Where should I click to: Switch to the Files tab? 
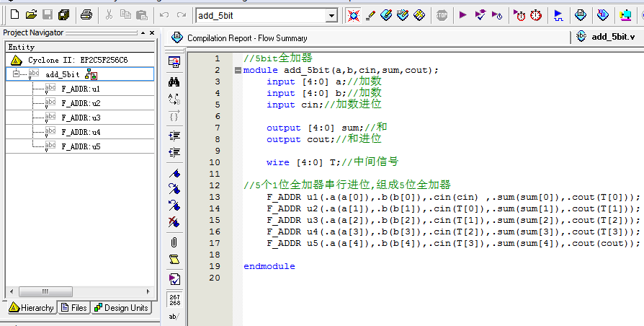coord(74,308)
